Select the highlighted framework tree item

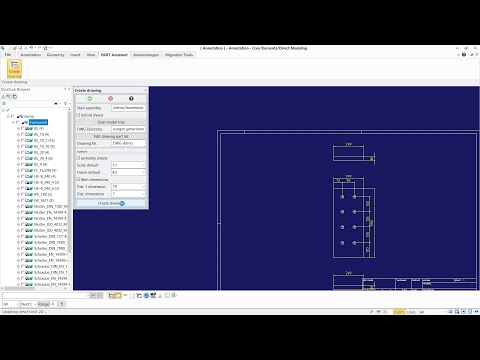click(38, 122)
